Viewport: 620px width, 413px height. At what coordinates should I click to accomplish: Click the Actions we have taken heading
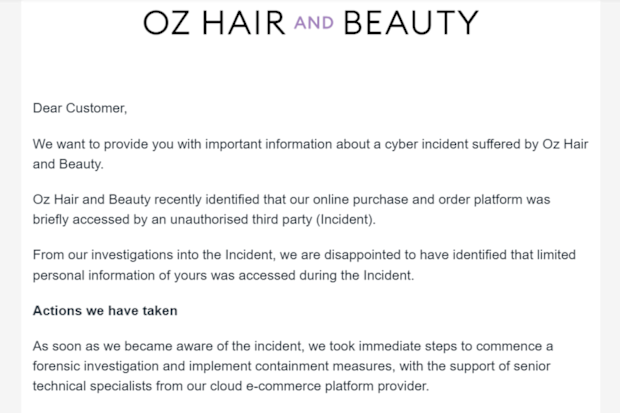pos(105,311)
